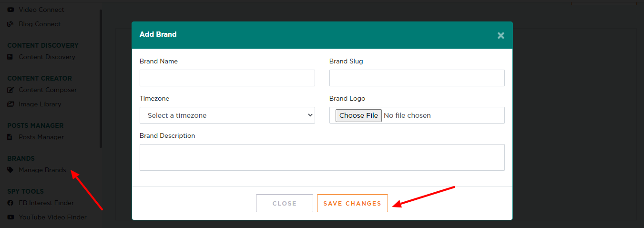Focus the Brand Slug input field
644x228 pixels.
click(x=417, y=78)
